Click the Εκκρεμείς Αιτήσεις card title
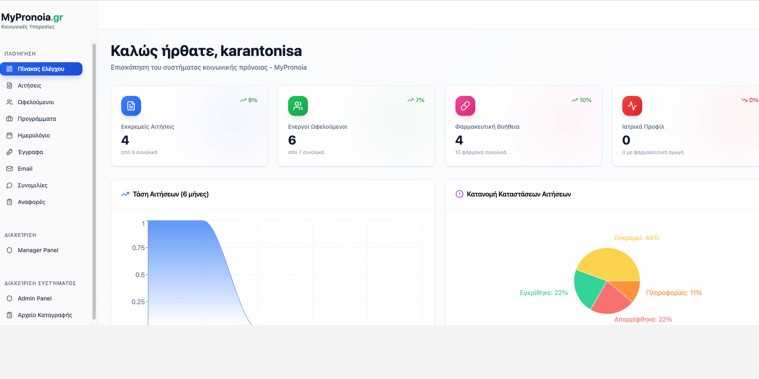This screenshot has width=759, height=379. (x=148, y=127)
